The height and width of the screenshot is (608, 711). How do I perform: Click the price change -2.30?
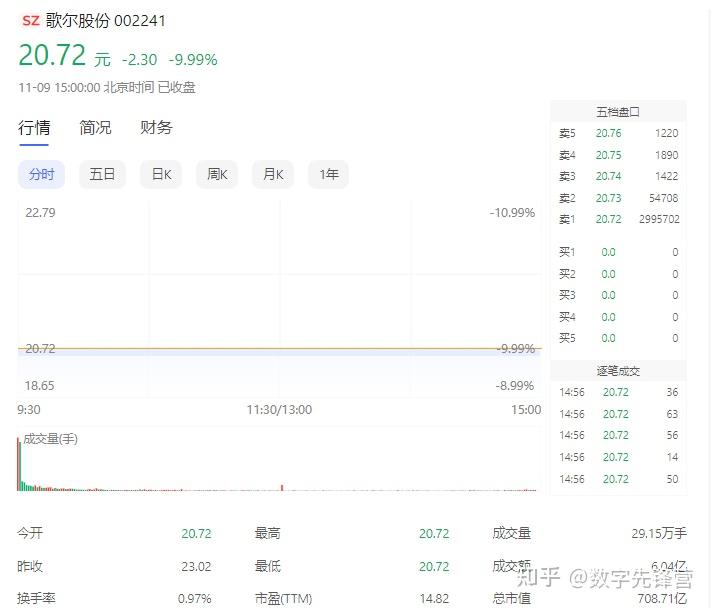pyautogui.click(x=139, y=59)
